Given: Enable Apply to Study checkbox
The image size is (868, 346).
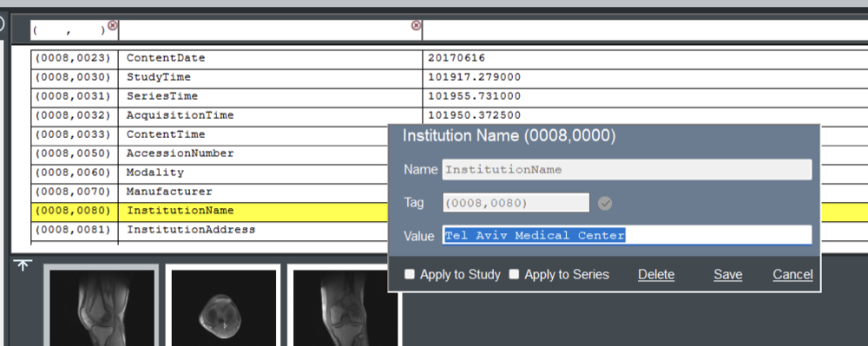Looking at the screenshot, I should [410, 274].
